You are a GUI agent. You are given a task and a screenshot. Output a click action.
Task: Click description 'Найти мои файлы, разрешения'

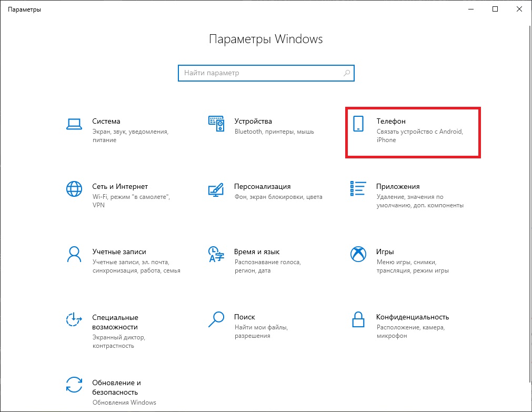[x=261, y=331]
